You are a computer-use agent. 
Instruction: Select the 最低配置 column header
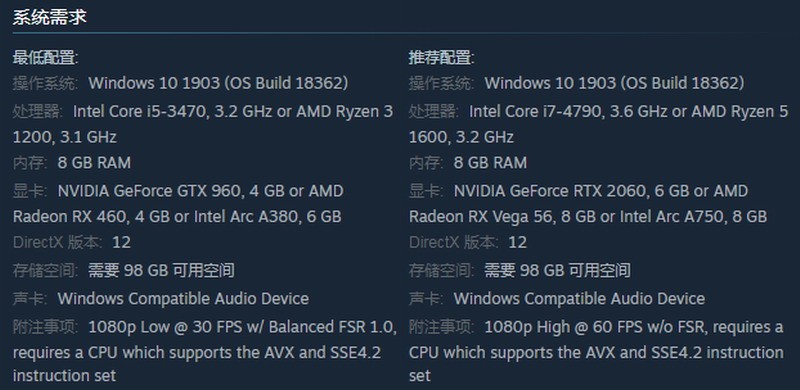(45, 58)
